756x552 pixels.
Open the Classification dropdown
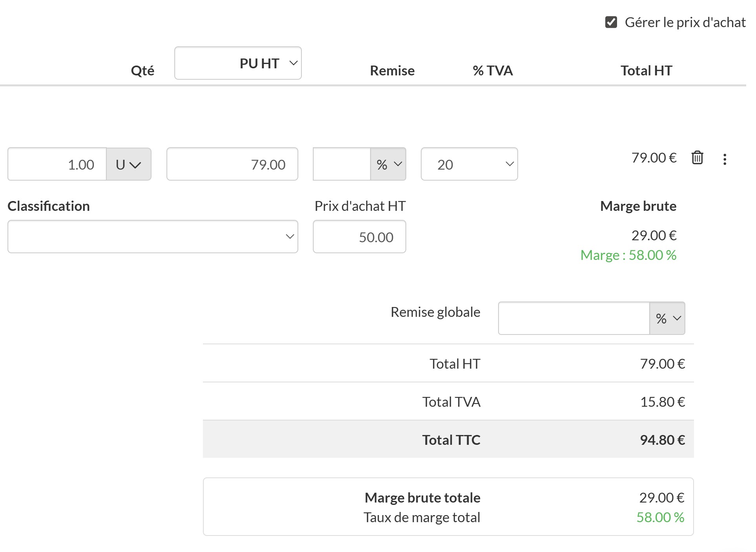point(153,237)
